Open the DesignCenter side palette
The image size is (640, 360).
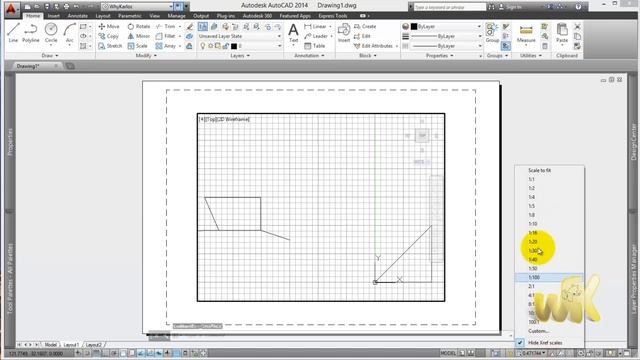click(x=633, y=142)
